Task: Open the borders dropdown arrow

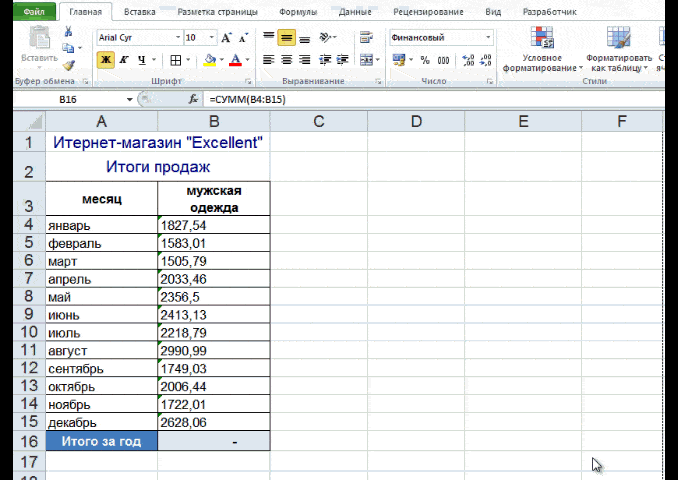Action: coord(188,60)
